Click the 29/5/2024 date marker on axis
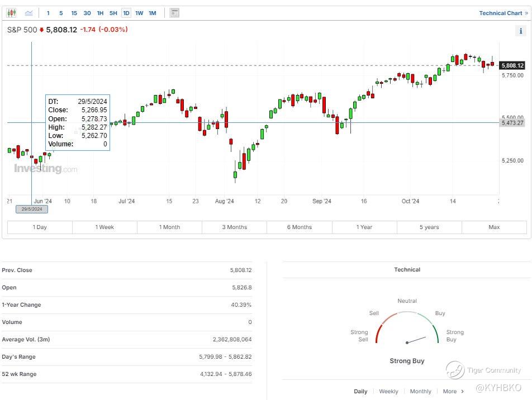 31,209
